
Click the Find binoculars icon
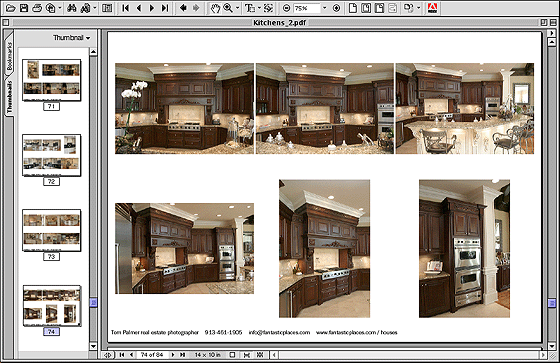coord(71,8)
